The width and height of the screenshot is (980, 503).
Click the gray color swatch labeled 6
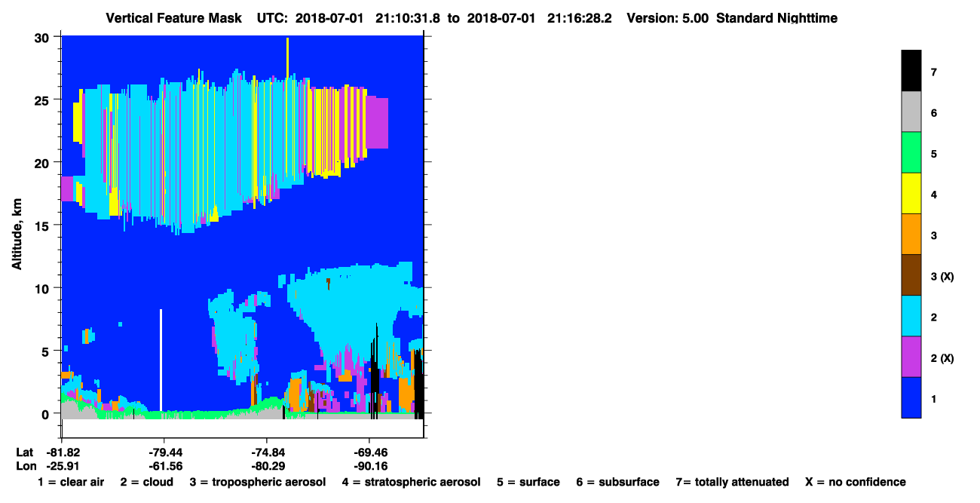pyautogui.click(x=911, y=112)
